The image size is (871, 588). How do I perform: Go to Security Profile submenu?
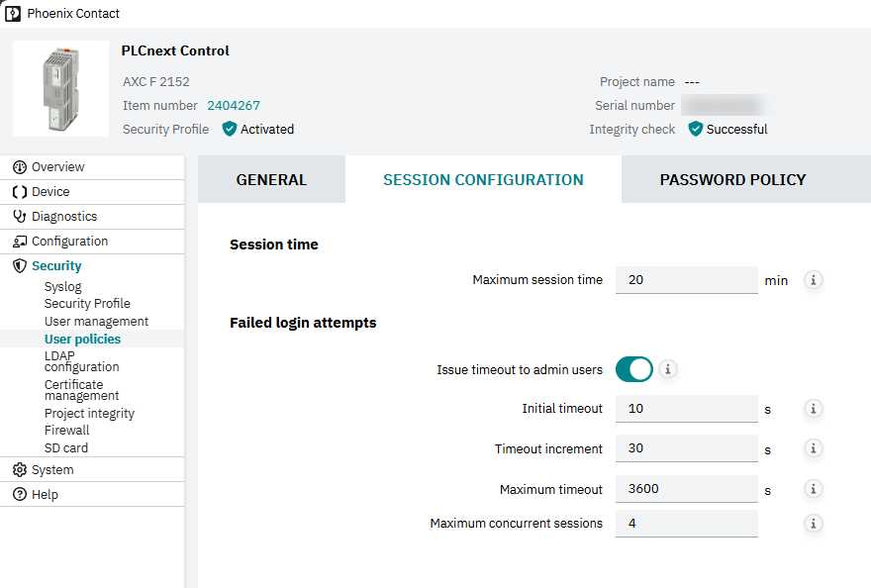point(87,304)
